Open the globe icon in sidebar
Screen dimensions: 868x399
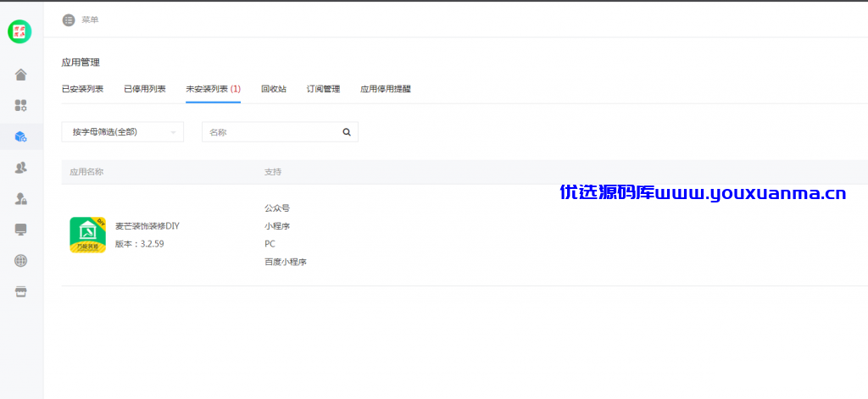click(x=21, y=260)
